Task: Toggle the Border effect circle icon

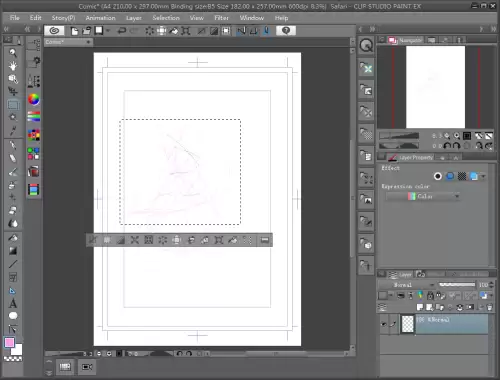Action: click(438, 176)
